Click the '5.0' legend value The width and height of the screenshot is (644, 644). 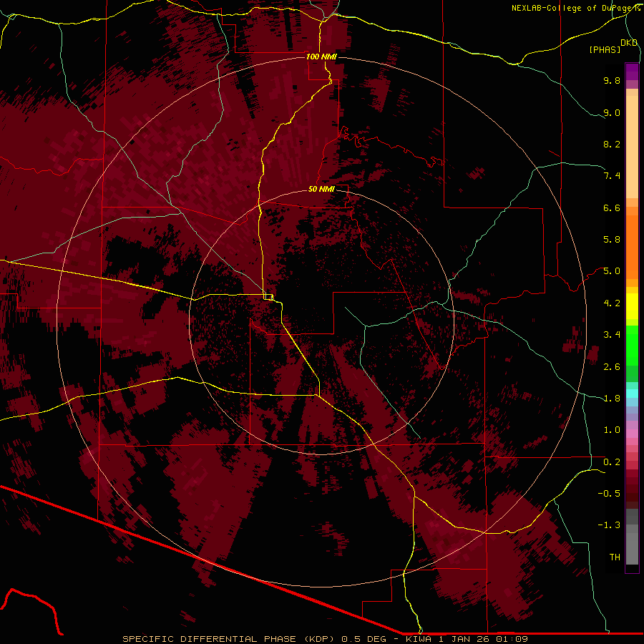click(x=612, y=271)
